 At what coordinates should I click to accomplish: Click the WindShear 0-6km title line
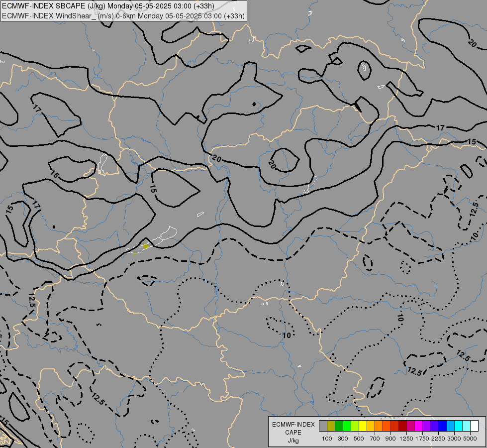point(123,16)
